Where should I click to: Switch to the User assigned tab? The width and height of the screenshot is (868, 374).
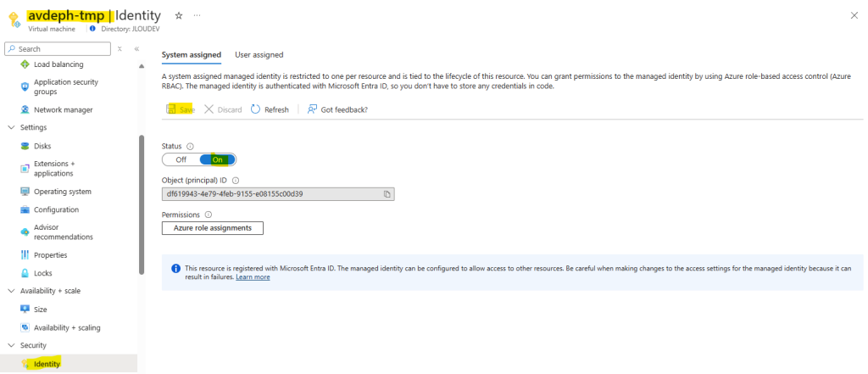pyautogui.click(x=259, y=55)
